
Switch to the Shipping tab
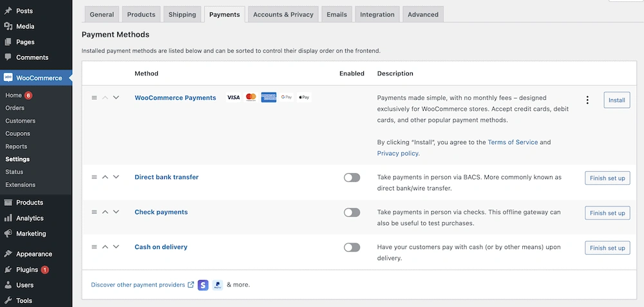click(x=182, y=14)
